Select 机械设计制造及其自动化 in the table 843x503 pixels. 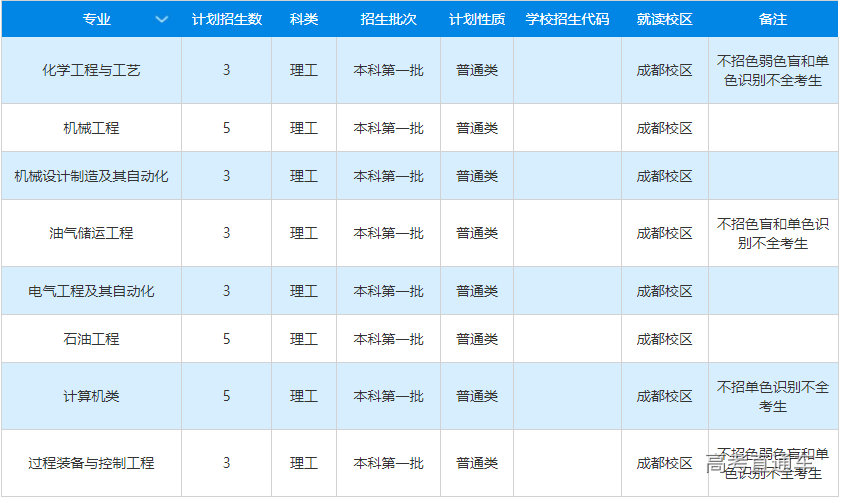pos(91,176)
